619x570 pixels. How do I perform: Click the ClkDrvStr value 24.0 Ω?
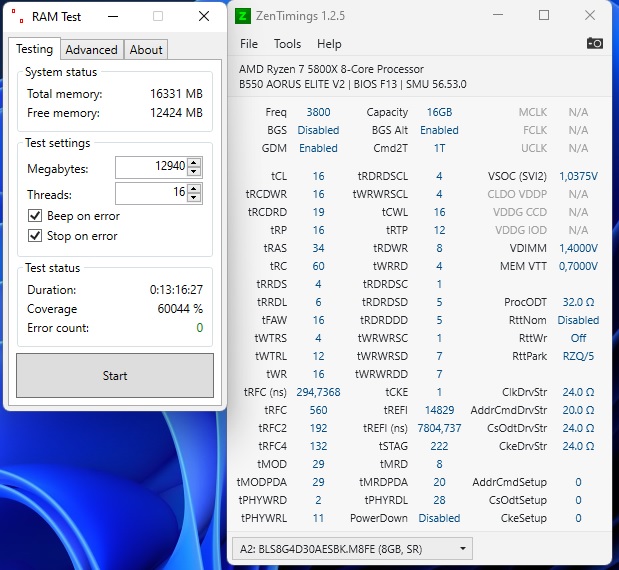coord(578,392)
